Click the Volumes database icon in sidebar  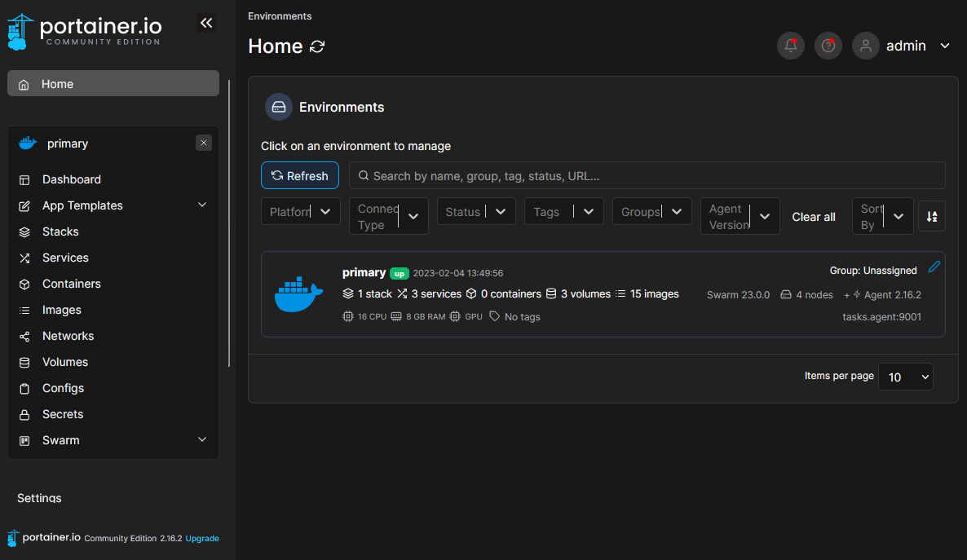[24, 363]
